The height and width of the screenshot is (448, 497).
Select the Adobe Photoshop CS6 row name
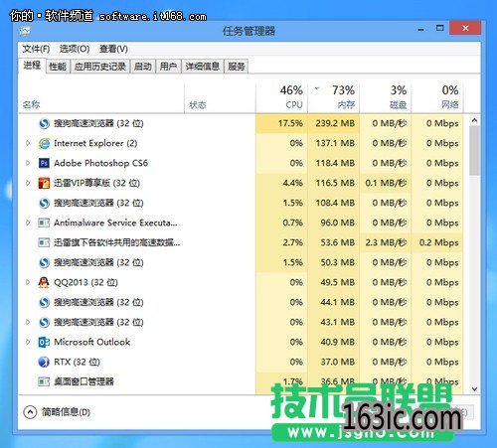tap(100, 163)
